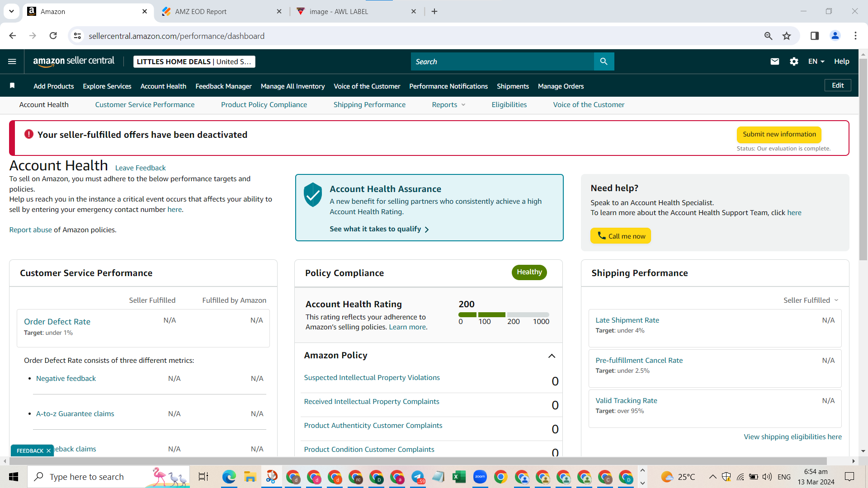The width and height of the screenshot is (868, 488).
Task: Click the Seller Central search field
Action: coord(502,61)
